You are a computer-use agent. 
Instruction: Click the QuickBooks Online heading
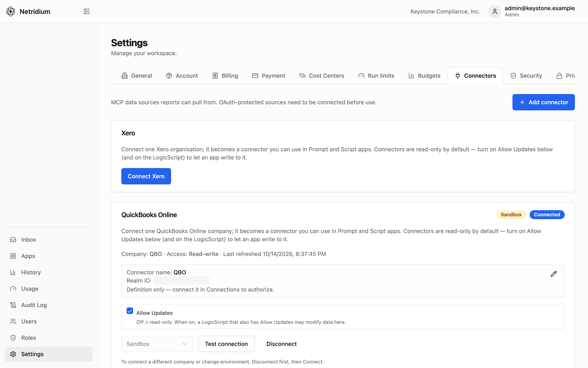pos(149,215)
